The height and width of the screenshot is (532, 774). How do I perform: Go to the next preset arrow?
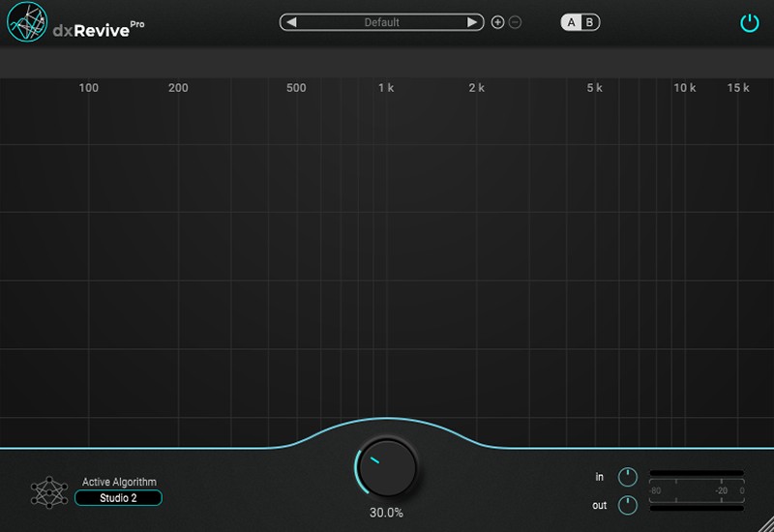472,22
